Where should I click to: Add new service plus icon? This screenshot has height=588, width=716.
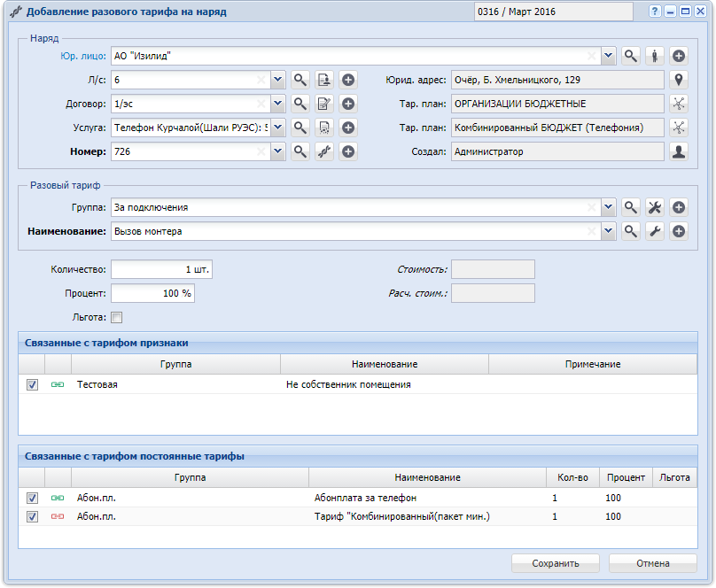(x=348, y=128)
